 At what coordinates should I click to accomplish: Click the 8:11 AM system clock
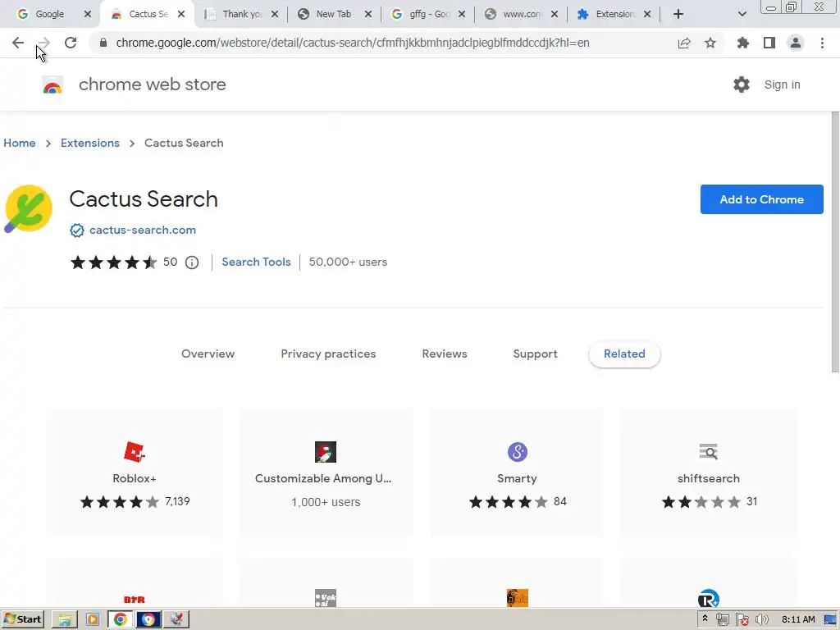[x=798, y=620]
